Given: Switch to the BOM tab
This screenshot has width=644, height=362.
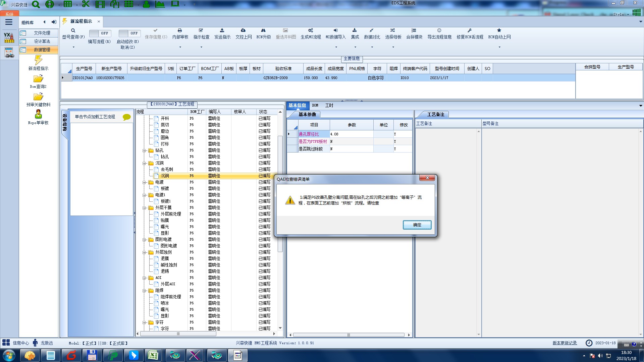Looking at the screenshot, I should click(315, 105).
